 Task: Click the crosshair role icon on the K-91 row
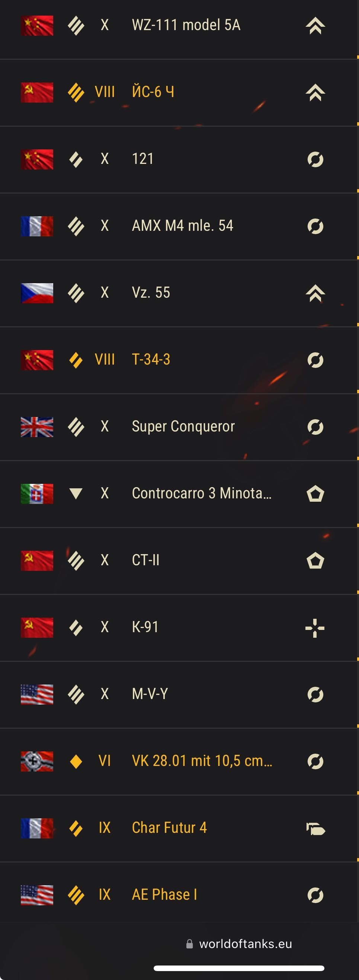click(x=315, y=628)
